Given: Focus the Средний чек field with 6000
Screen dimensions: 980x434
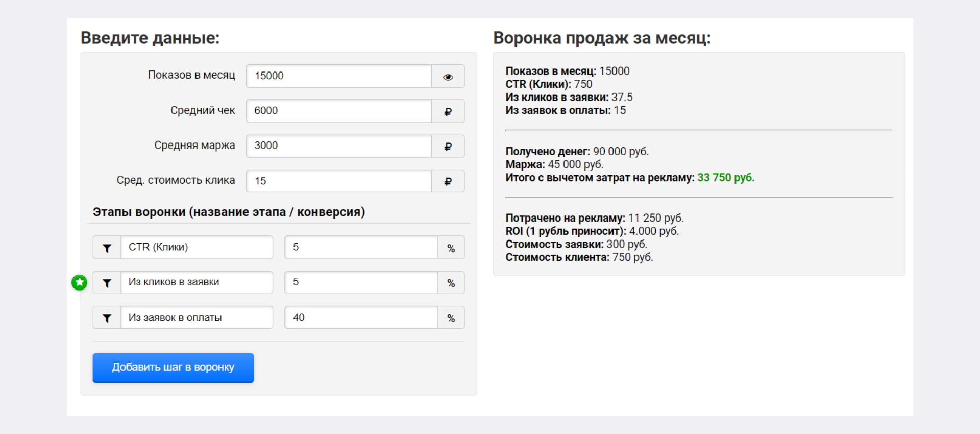Looking at the screenshot, I should 339,111.
